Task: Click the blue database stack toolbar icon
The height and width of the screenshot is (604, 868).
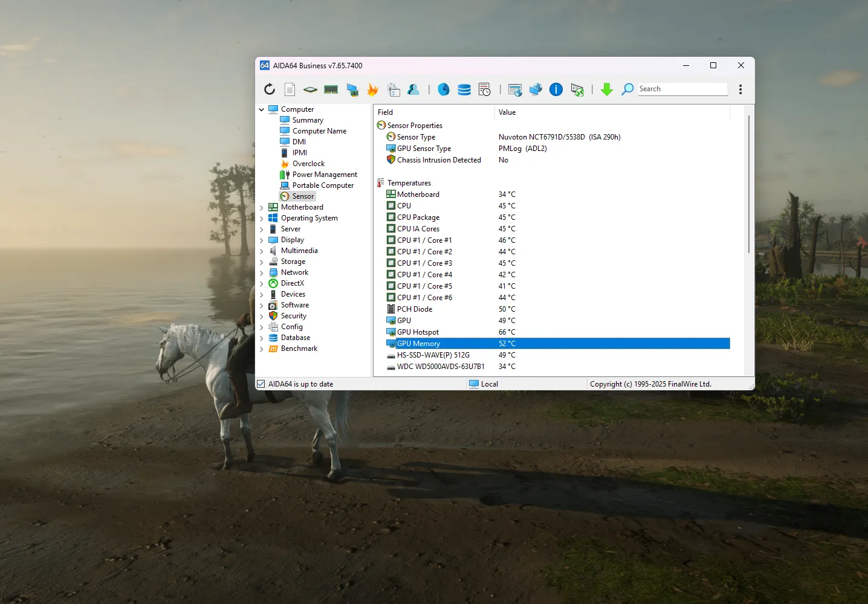Action: point(464,89)
